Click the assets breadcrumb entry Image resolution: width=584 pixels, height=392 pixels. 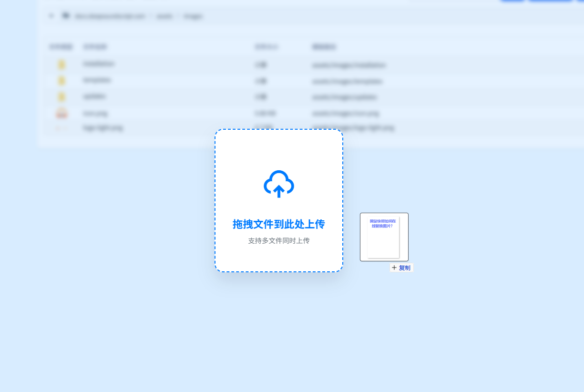tap(164, 16)
